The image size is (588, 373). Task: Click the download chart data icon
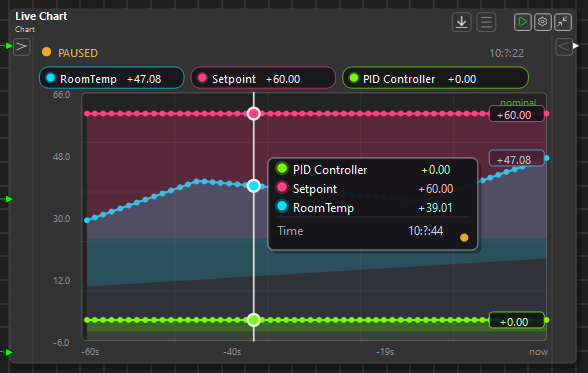[x=461, y=22]
